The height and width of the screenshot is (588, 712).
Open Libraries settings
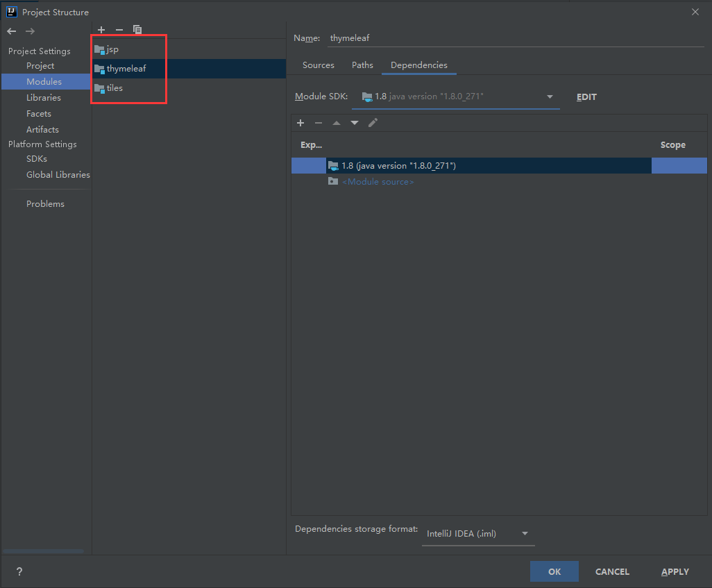(x=44, y=98)
